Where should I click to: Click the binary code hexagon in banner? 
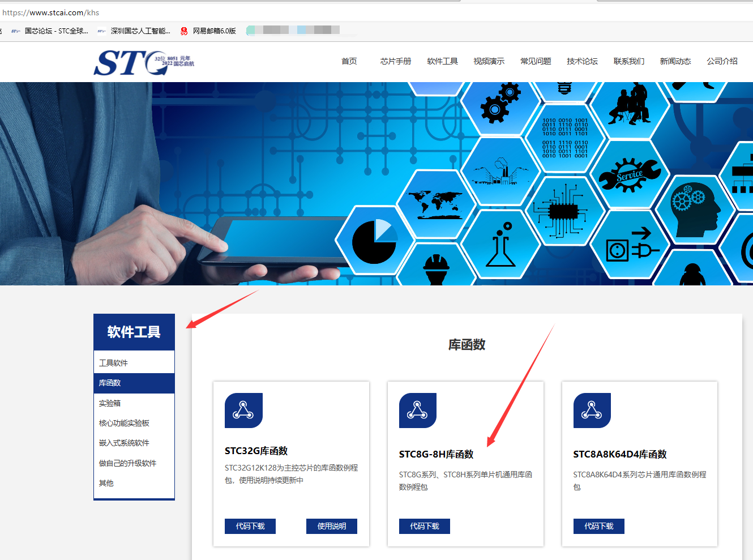pyautogui.click(x=564, y=138)
